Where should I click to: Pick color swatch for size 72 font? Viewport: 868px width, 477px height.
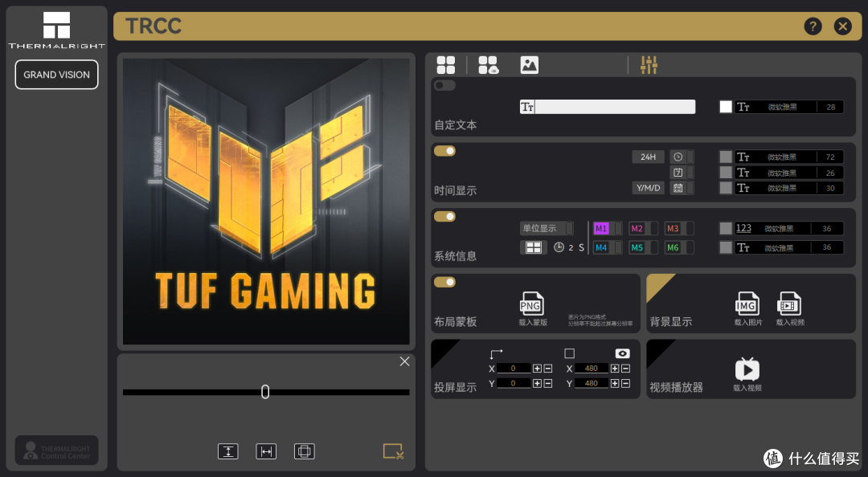pos(725,157)
